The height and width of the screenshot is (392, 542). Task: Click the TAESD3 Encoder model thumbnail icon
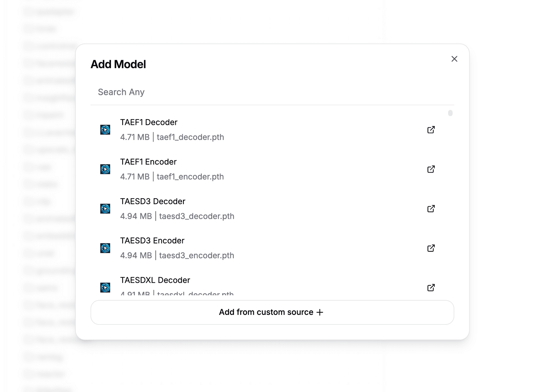coord(105,248)
